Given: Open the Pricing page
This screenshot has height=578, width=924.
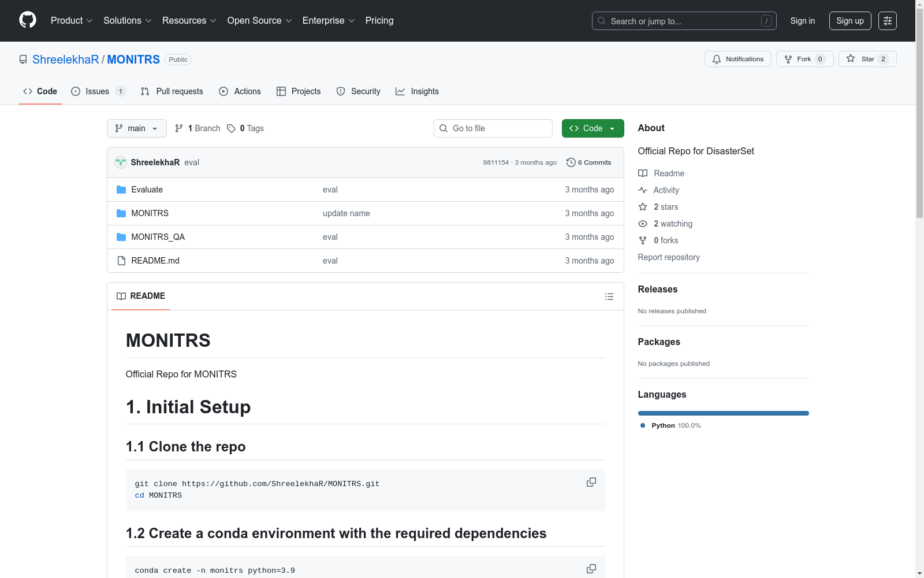Looking at the screenshot, I should [x=379, y=21].
